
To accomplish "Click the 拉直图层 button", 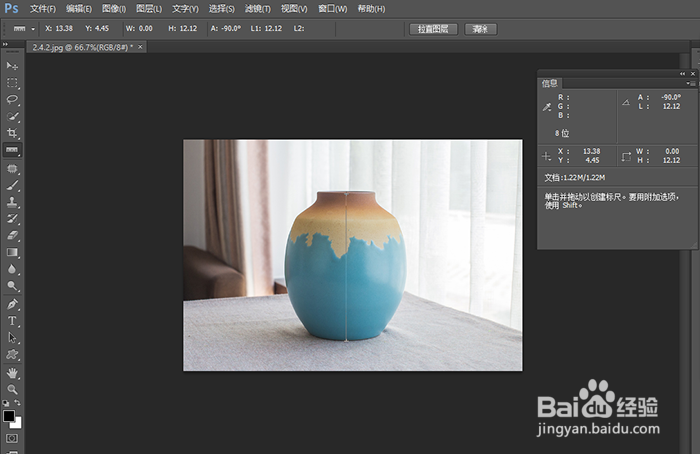I will pos(433,29).
